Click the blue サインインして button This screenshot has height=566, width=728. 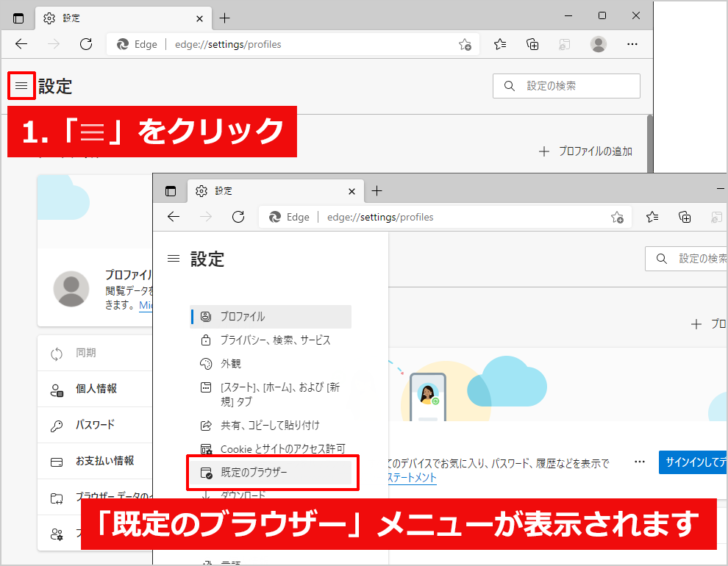[693, 462]
